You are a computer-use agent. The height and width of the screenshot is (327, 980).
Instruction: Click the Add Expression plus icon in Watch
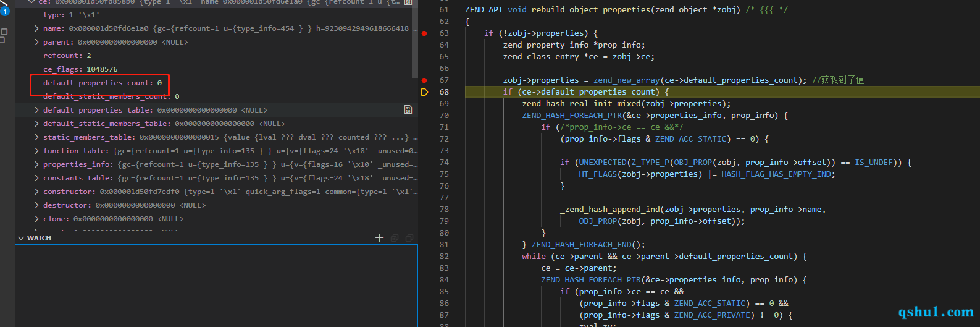pos(379,238)
